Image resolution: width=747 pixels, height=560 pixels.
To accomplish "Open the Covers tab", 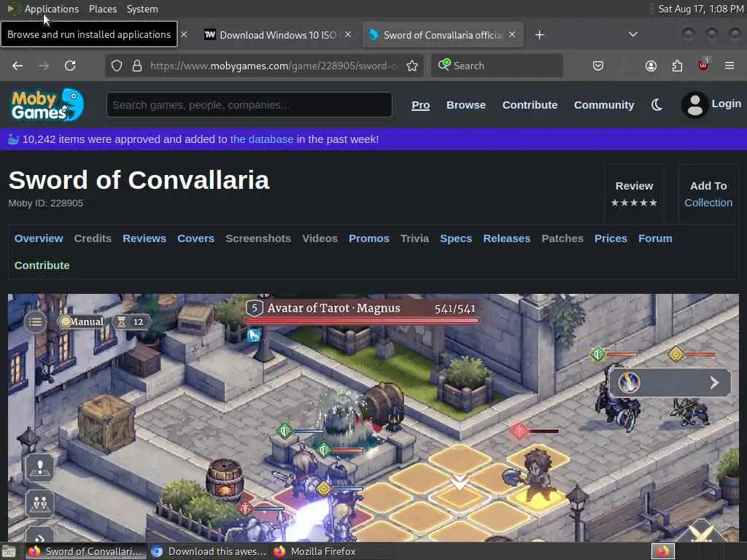I will click(196, 238).
